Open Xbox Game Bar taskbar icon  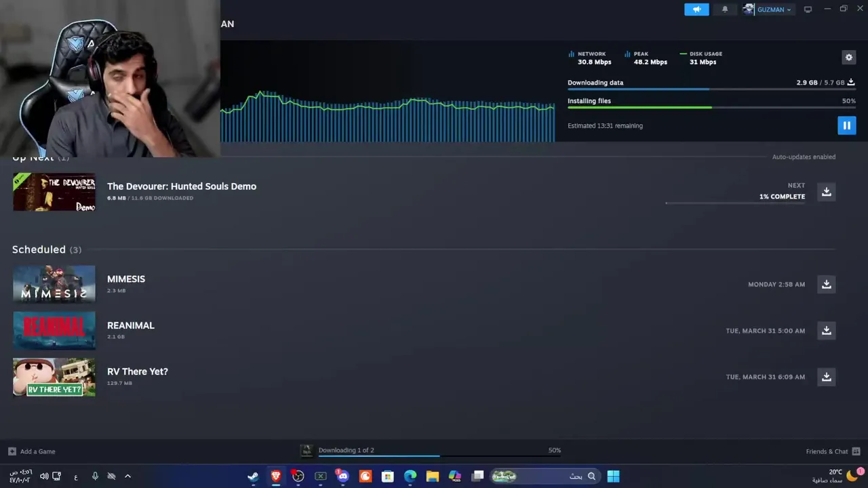click(320, 476)
